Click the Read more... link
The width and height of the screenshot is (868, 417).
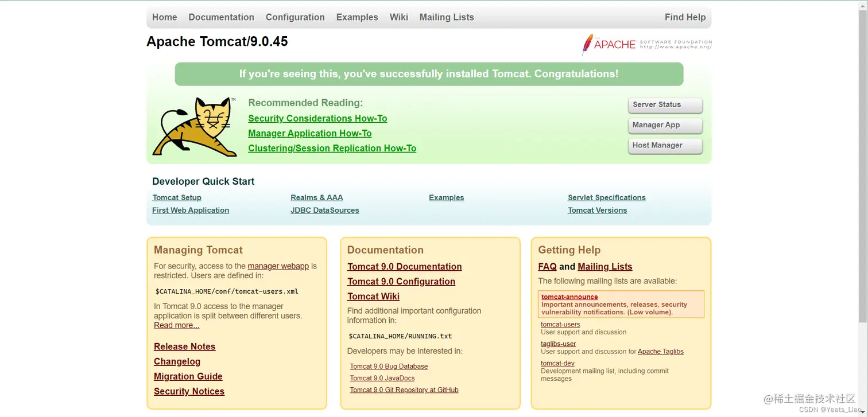point(177,326)
